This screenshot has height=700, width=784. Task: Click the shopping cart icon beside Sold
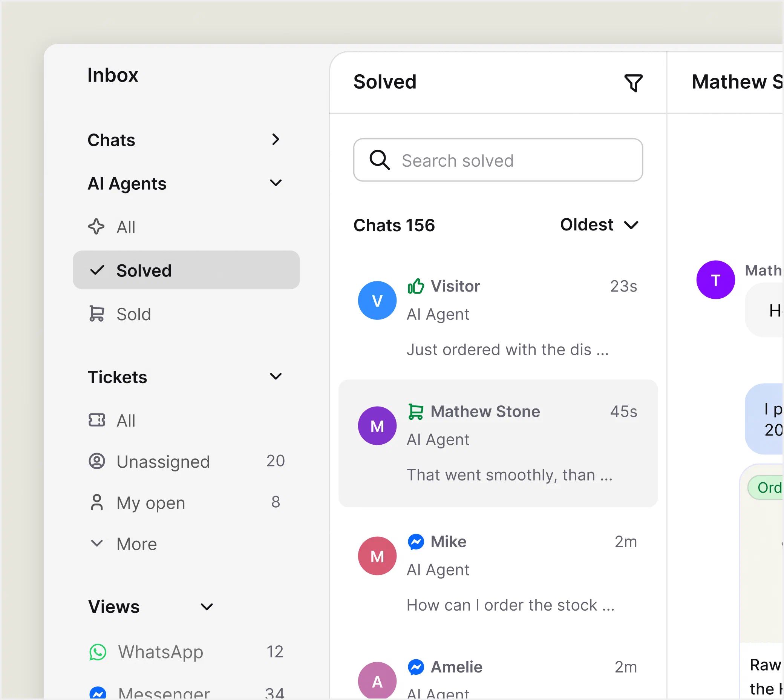click(x=96, y=313)
